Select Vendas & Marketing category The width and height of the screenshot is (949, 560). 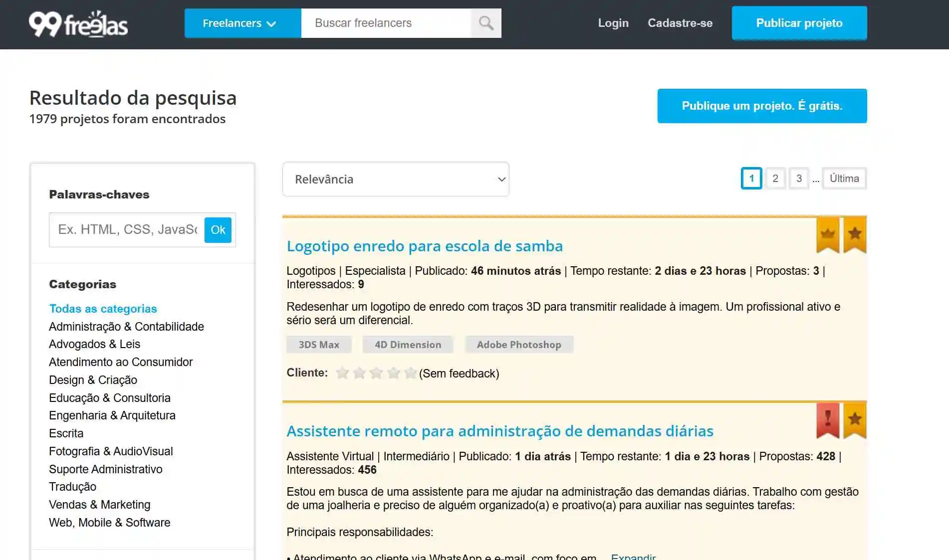coord(99,505)
